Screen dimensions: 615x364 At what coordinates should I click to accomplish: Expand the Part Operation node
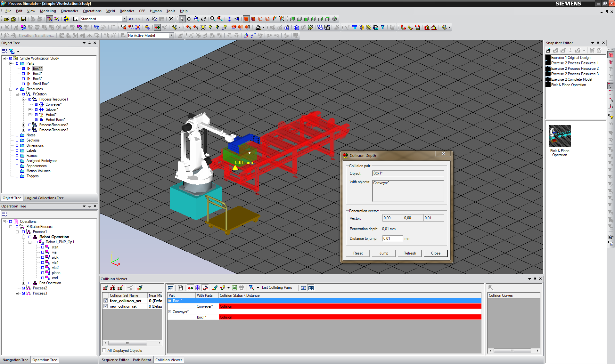(23, 283)
